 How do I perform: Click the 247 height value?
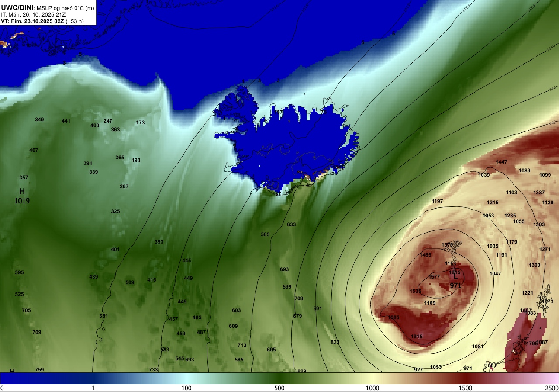pyautogui.click(x=108, y=121)
